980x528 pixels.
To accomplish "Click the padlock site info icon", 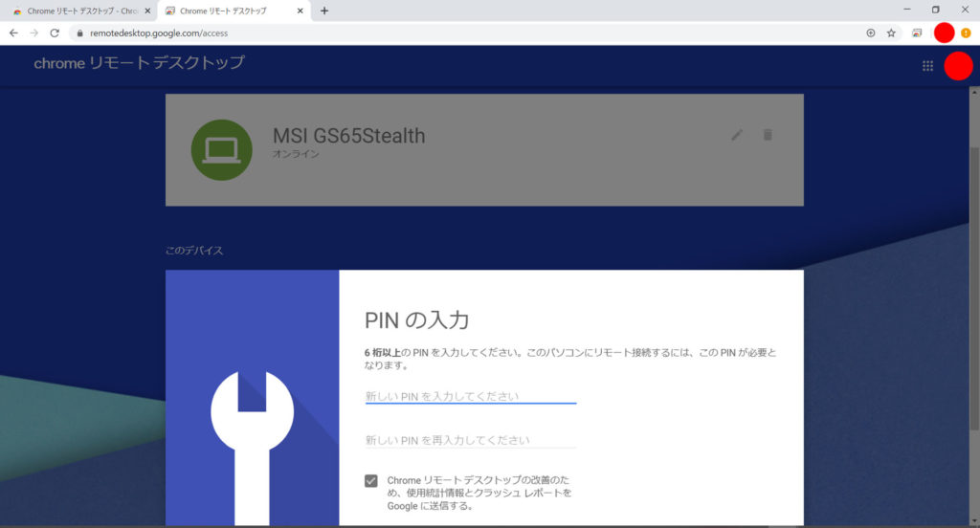I will point(79,33).
